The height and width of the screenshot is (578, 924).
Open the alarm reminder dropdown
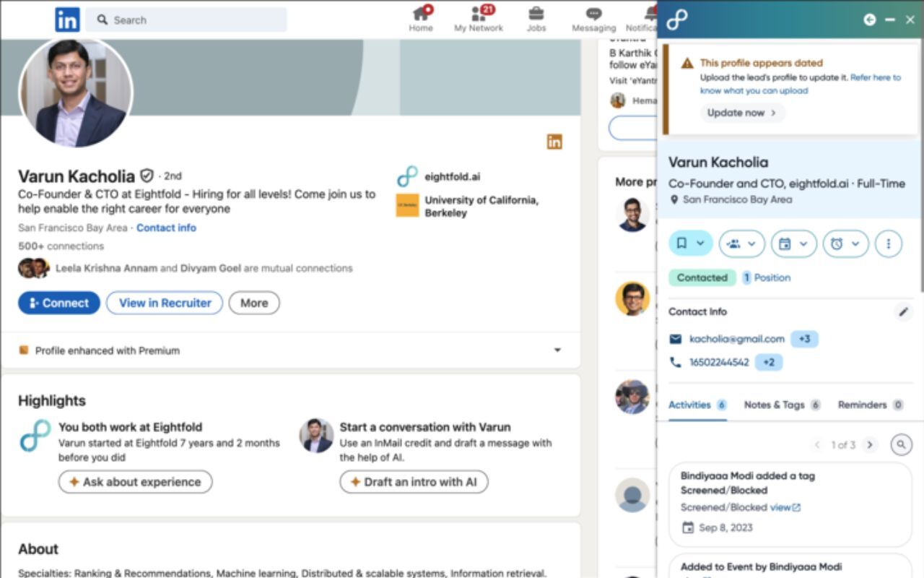tap(846, 243)
